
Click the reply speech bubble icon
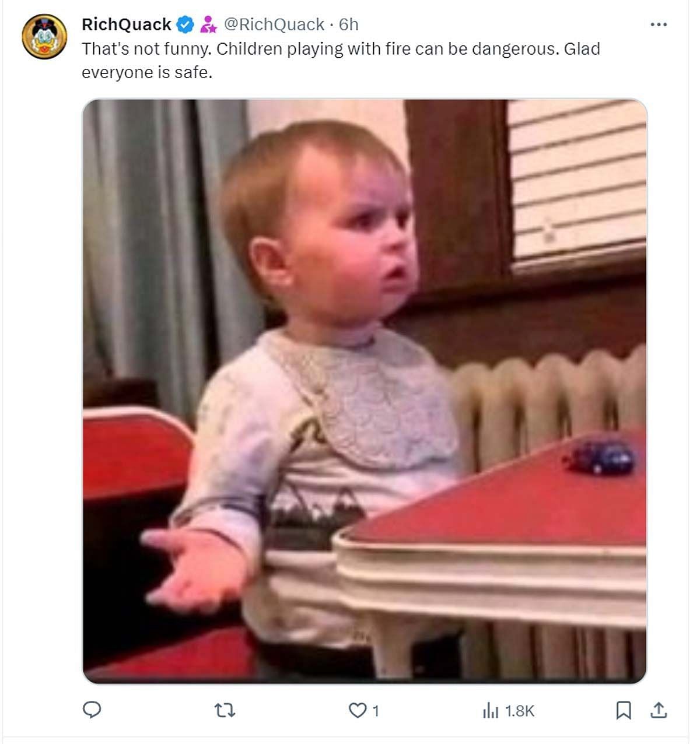pos(92,710)
